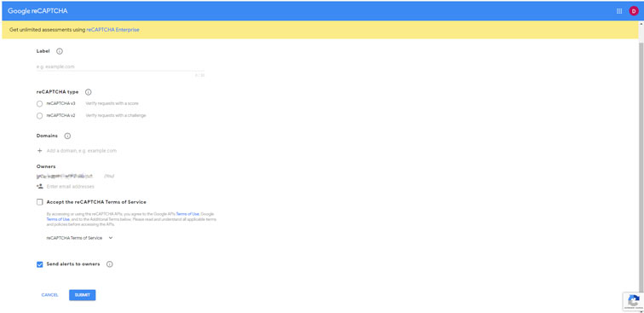
Task: Open the Google apps grid icon
Action: pos(619,11)
